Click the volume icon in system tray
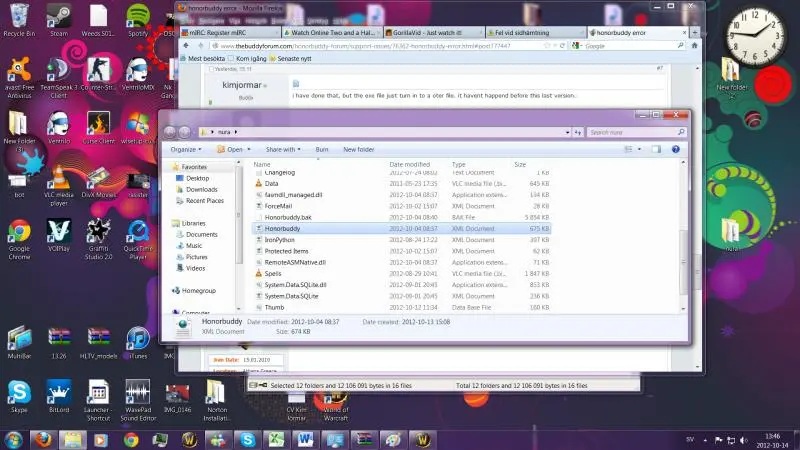 coord(744,440)
